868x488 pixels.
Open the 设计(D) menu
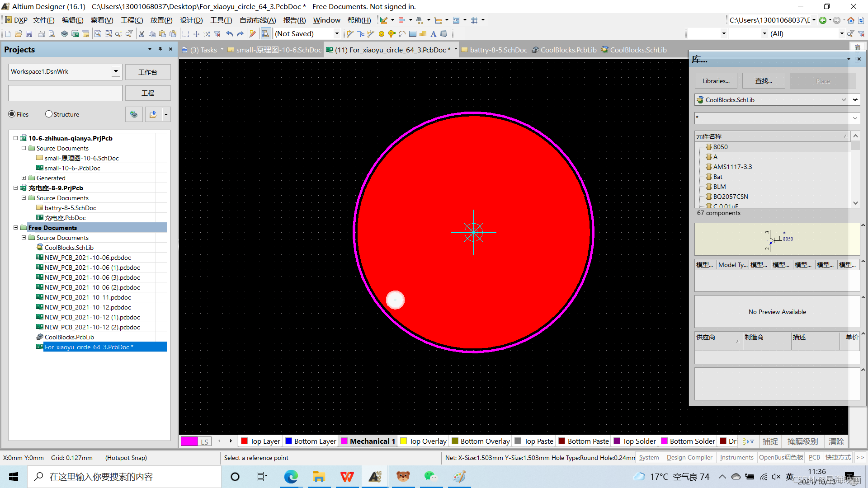point(191,20)
